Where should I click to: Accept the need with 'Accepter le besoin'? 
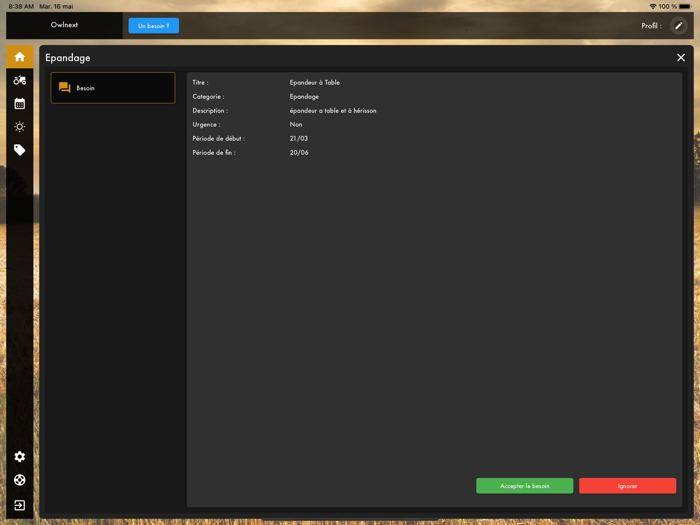(x=525, y=486)
